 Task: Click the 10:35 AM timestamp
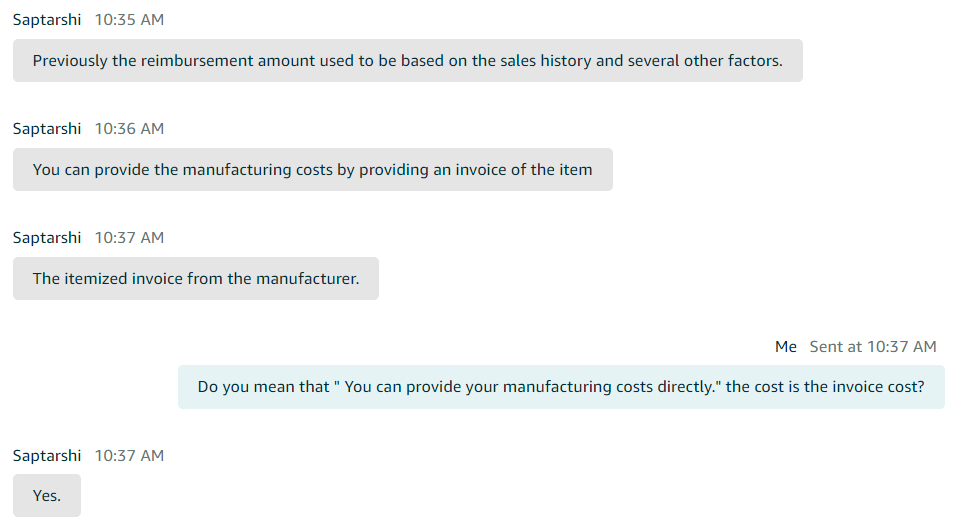pyautogui.click(x=129, y=20)
